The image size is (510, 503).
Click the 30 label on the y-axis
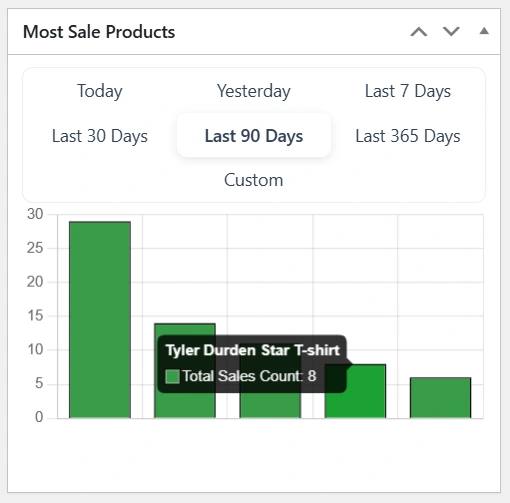[x=35, y=214]
